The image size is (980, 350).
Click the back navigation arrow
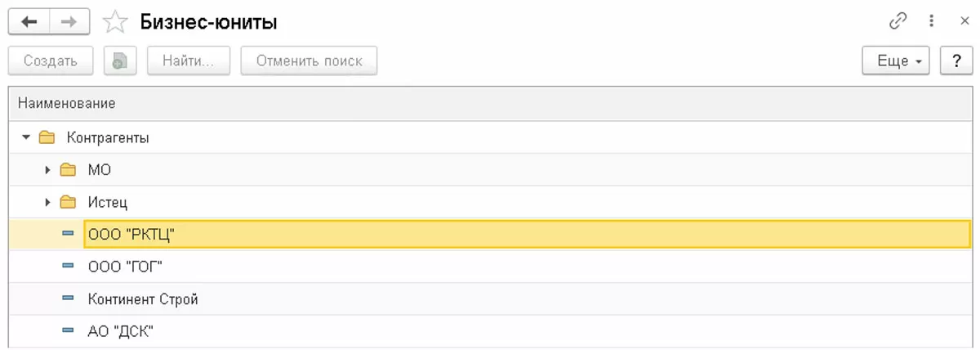pyautogui.click(x=29, y=23)
